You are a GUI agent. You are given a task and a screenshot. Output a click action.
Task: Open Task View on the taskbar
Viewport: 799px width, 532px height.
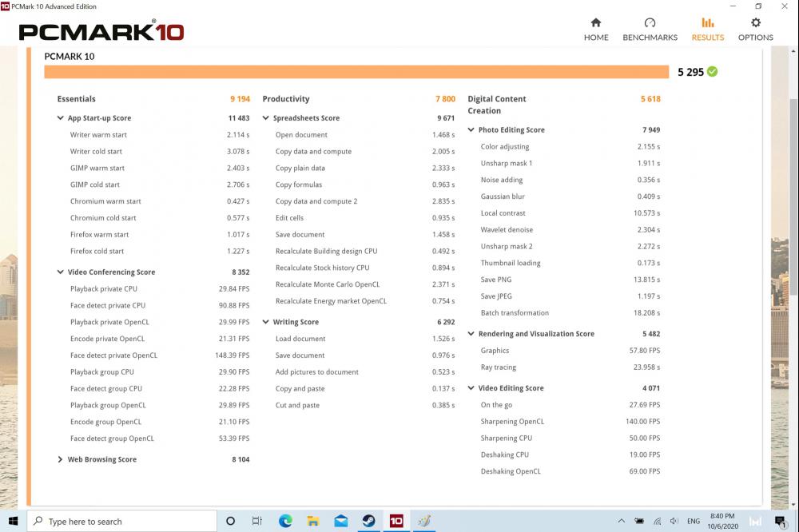pos(257,521)
